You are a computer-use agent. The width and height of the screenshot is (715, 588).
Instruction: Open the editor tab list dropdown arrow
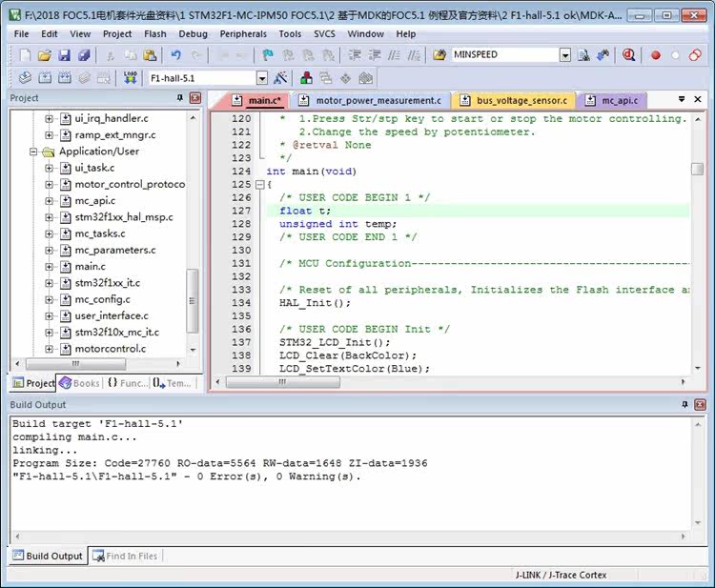click(x=682, y=99)
